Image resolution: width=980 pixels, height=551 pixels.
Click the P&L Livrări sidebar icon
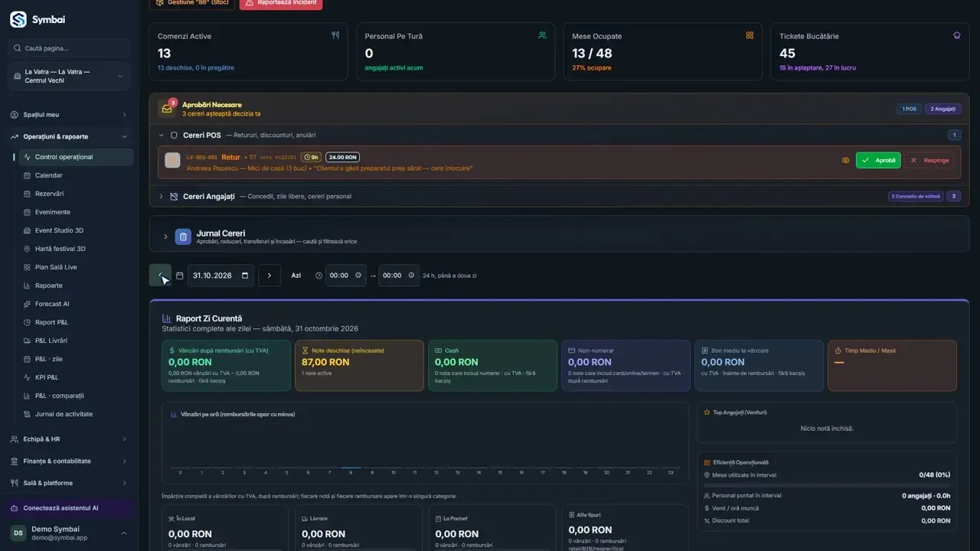27,341
